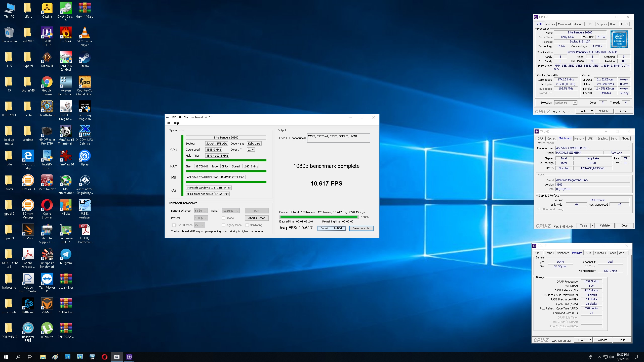Launch FurMark from the desktop
The width and height of the screenshot is (644, 362).
click(x=66, y=35)
